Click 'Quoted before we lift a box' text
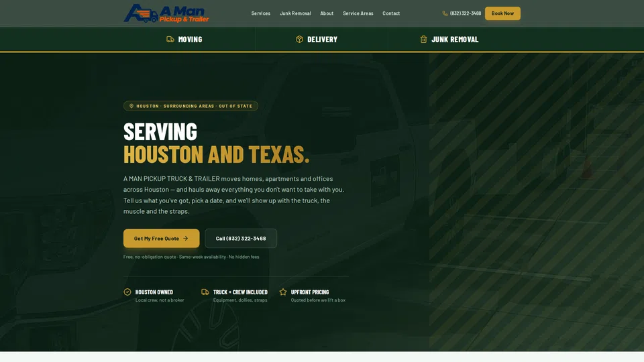644x362 pixels. click(318, 300)
